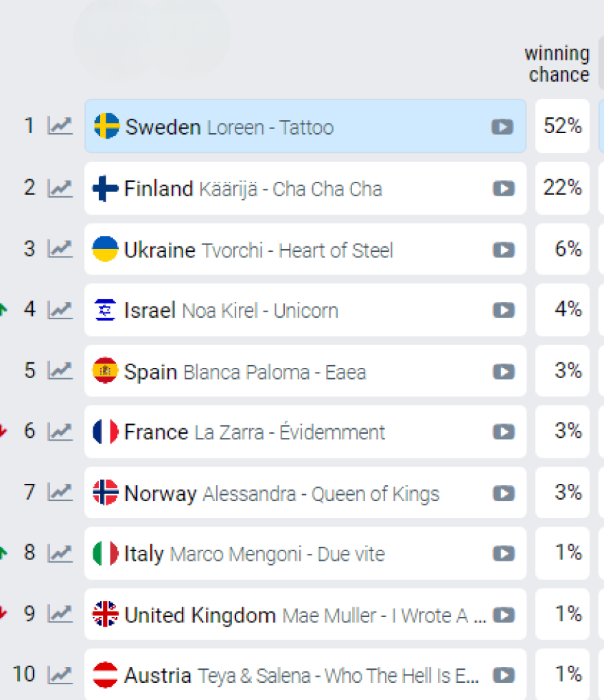Click the Austria flag icon
This screenshot has height=700, width=604.
[x=106, y=675]
